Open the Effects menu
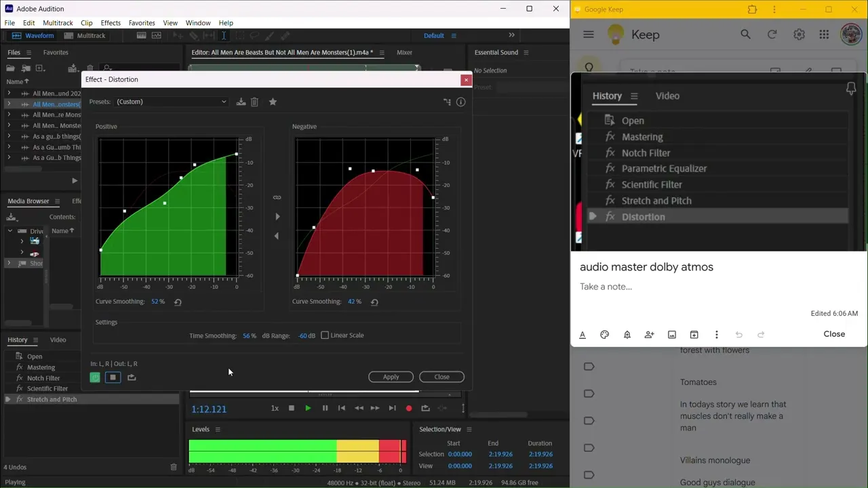This screenshot has height=488, width=868. 111,23
